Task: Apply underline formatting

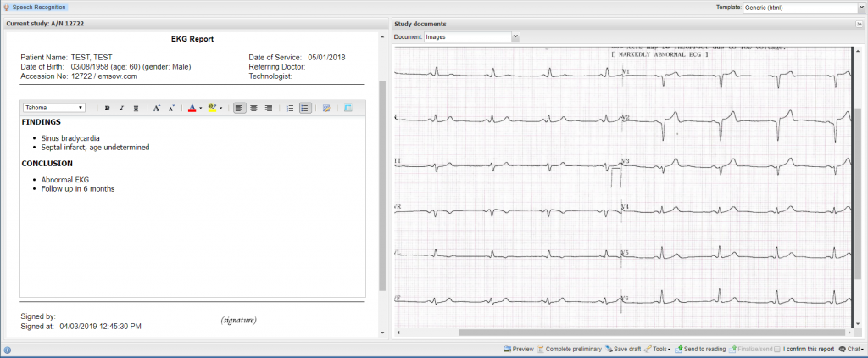Action: (x=136, y=108)
